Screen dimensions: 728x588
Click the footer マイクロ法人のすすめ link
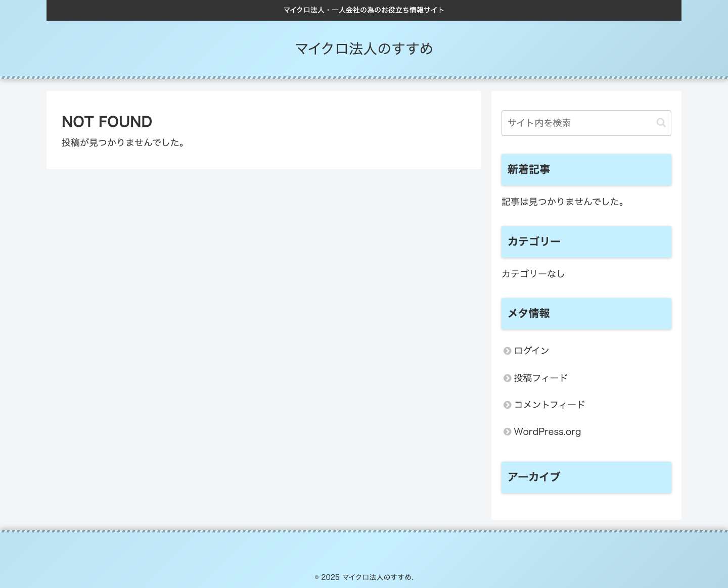(377, 577)
